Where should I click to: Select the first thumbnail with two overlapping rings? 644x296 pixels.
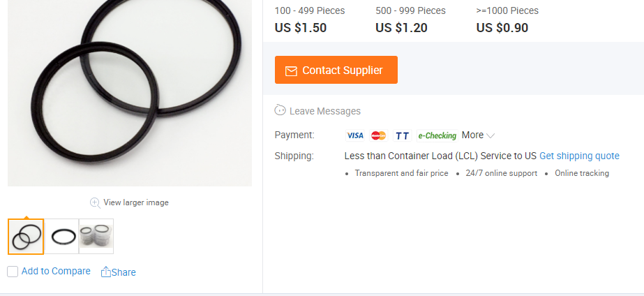click(x=26, y=237)
